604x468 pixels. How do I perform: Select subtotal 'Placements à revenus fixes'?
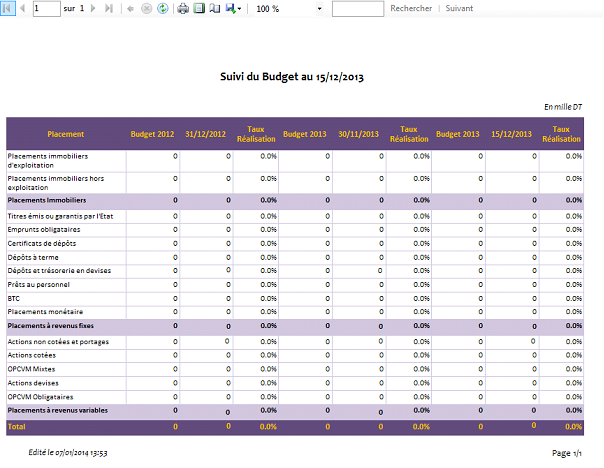(x=295, y=326)
